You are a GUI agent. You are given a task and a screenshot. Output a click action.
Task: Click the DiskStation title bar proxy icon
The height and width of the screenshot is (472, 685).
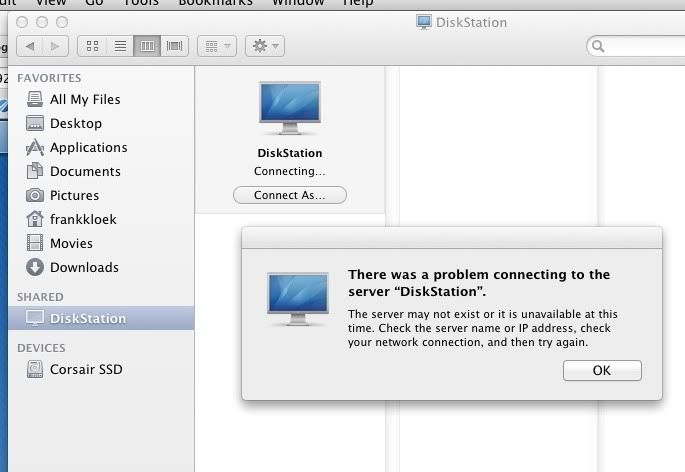click(424, 22)
